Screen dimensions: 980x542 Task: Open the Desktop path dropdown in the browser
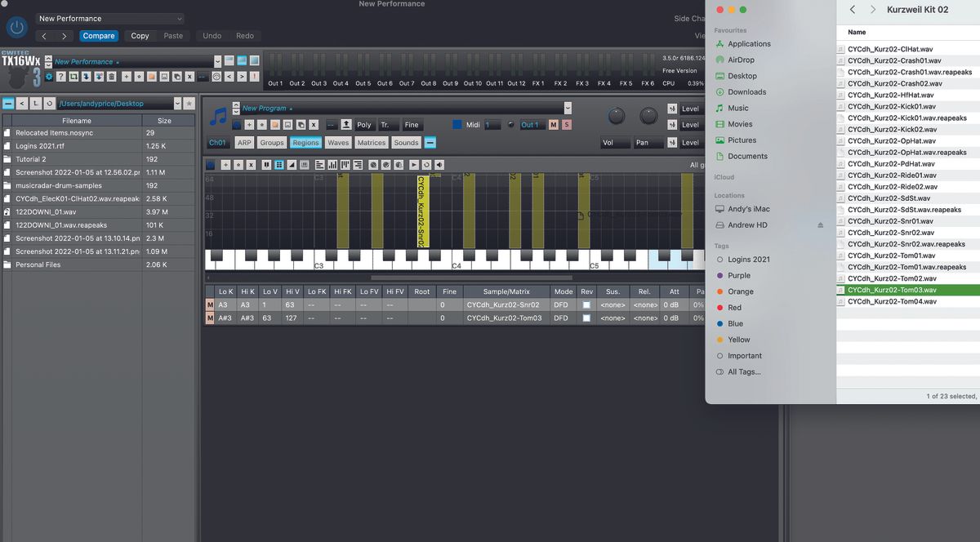[x=176, y=104]
